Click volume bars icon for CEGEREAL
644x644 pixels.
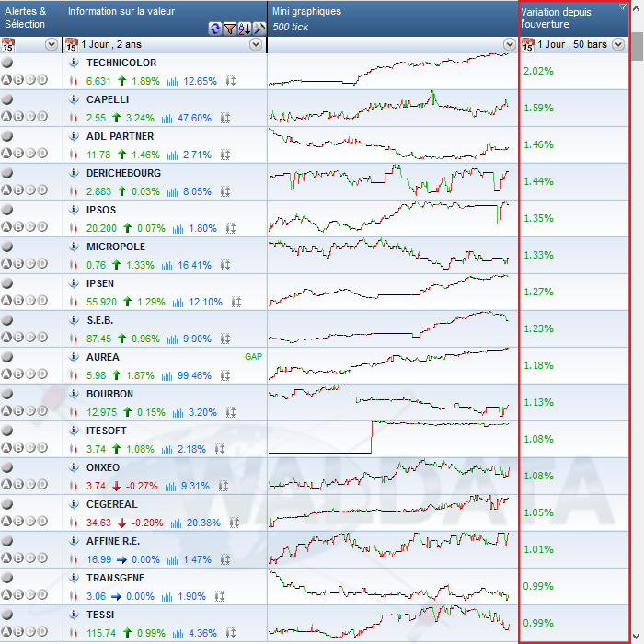click(x=177, y=523)
